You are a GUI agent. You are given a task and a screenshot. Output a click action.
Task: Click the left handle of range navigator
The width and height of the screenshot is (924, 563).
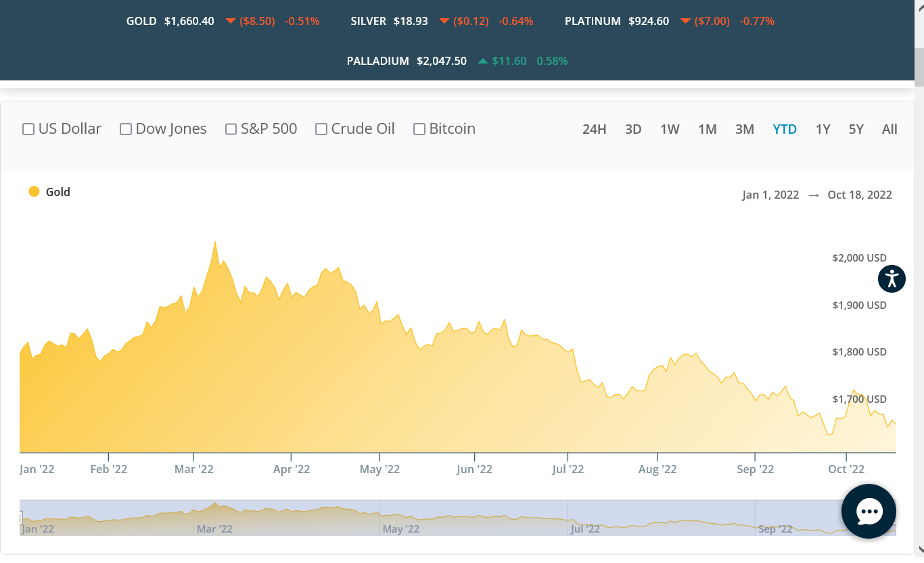click(x=20, y=518)
